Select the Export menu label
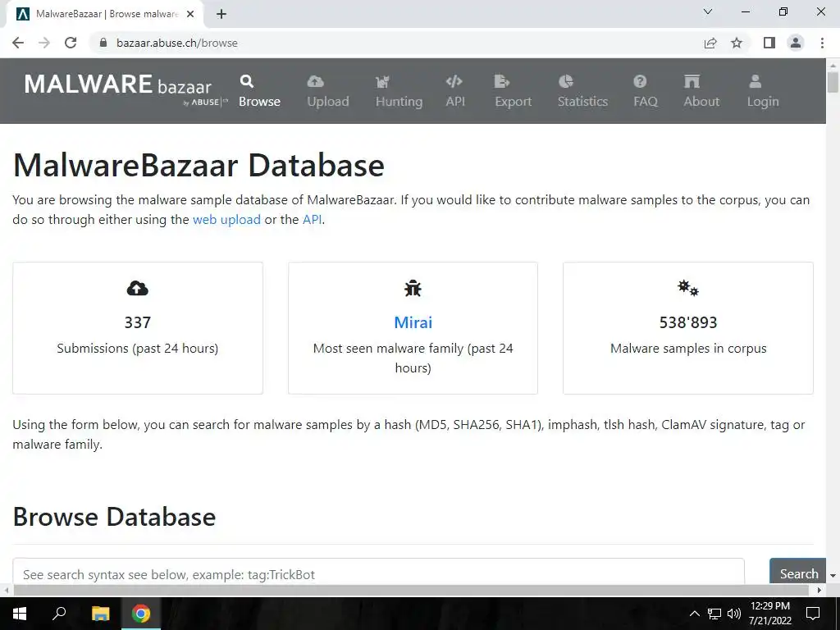Image resolution: width=840 pixels, height=630 pixels. tap(514, 101)
